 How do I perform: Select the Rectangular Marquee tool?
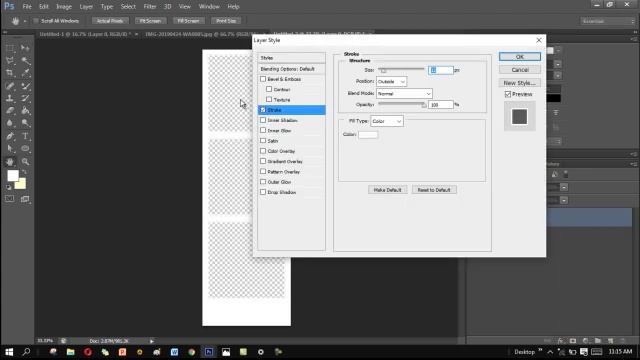[10, 48]
